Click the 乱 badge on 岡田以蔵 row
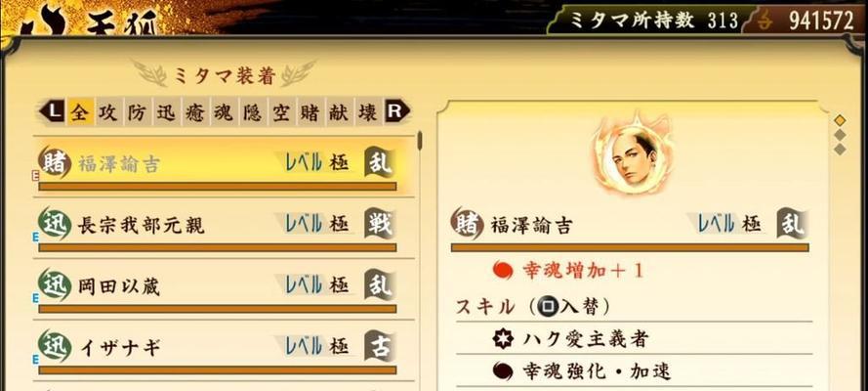This screenshot has height=391, width=868. [380, 284]
